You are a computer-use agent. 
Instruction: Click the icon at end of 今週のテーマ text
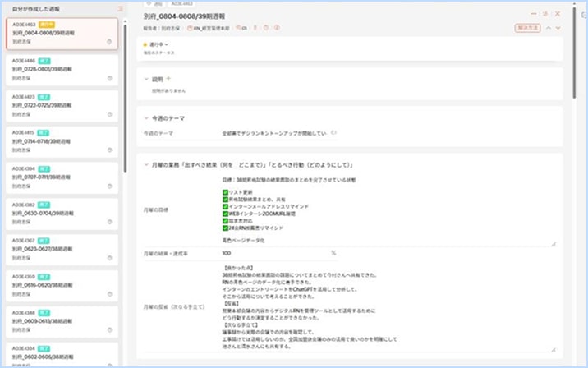point(333,132)
